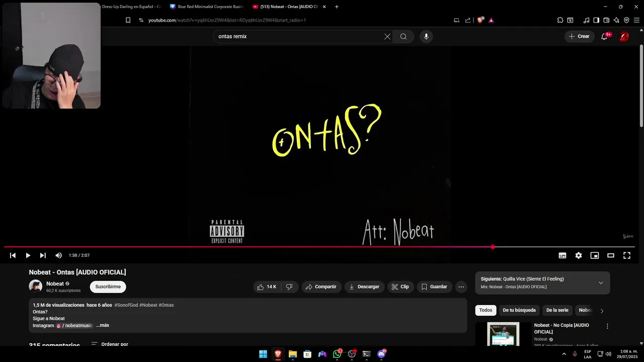This screenshot has height=362, width=644.
Task: Create a Clip of this video
Action: pyautogui.click(x=400, y=287)
